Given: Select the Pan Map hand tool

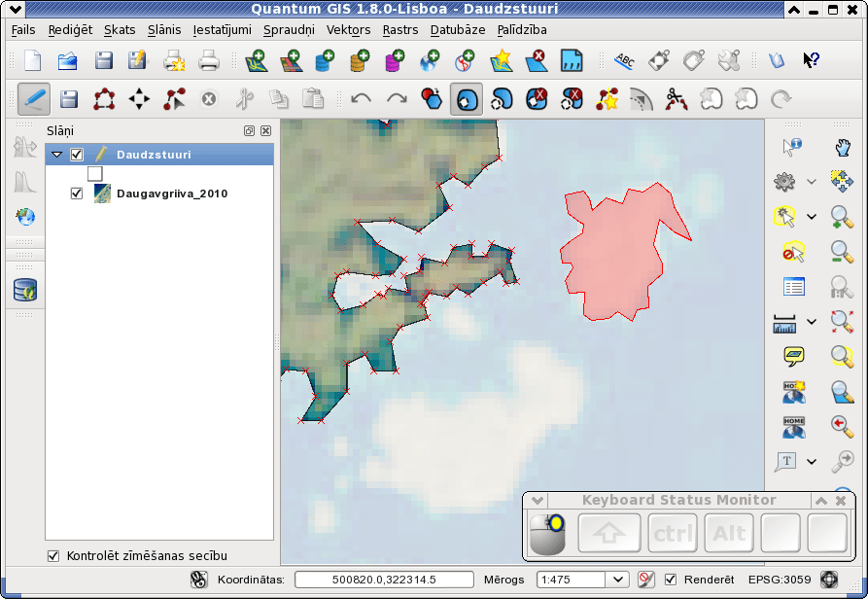Looking at the screenshot, I should 843,147.
